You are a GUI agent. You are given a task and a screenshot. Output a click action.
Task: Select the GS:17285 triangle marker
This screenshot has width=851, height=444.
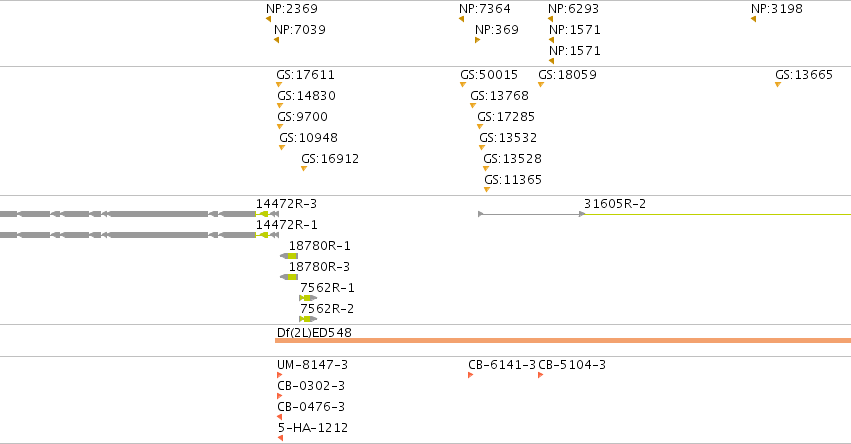(480, 127)
